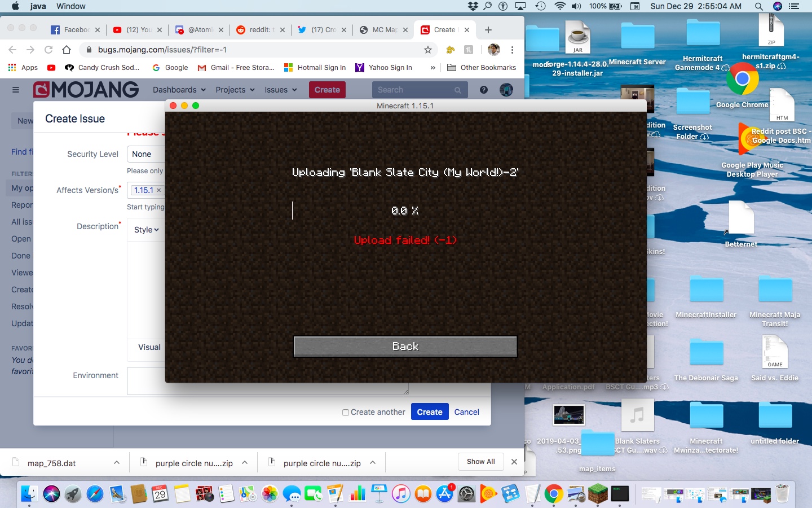Click the Mojang search field

tap(420, 90)
